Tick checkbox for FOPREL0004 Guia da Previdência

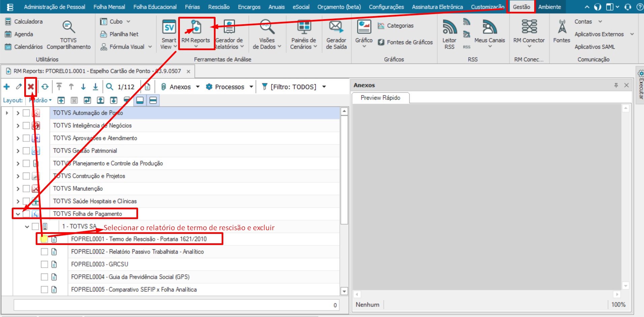point(44,277)
